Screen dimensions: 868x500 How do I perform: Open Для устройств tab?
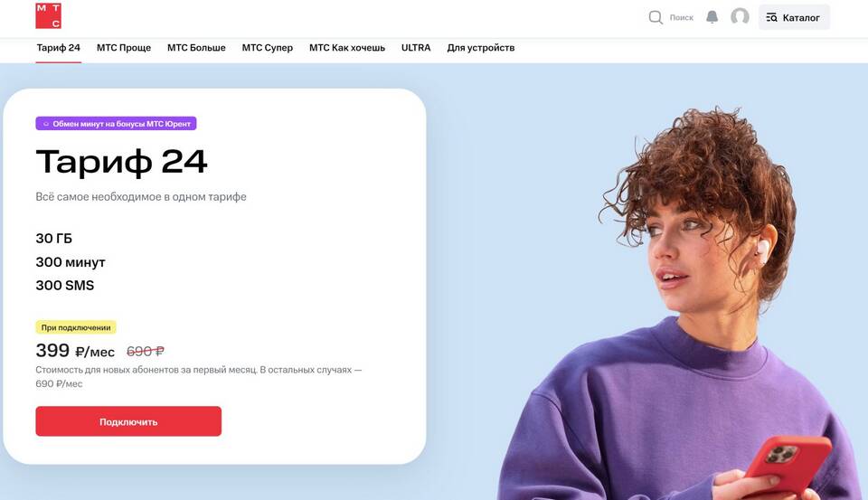tap(480, 48)
